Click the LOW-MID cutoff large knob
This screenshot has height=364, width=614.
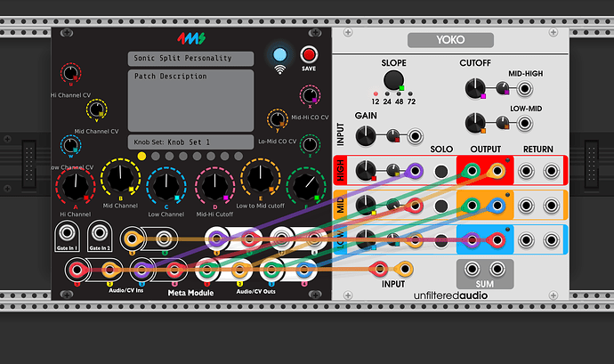point(475,124)
